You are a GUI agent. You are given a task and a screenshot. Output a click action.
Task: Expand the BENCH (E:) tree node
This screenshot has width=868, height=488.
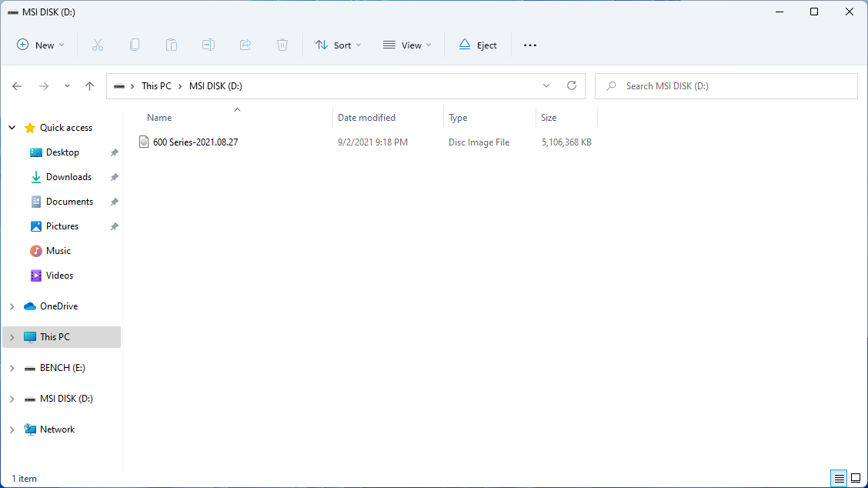click(x=12, y=368)
